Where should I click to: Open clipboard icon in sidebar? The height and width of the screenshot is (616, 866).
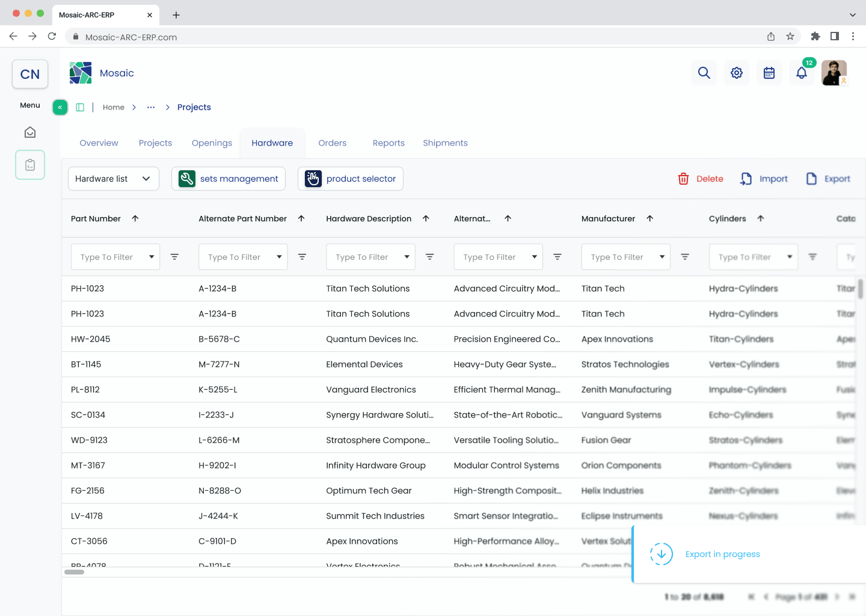(x=30, y=165)
